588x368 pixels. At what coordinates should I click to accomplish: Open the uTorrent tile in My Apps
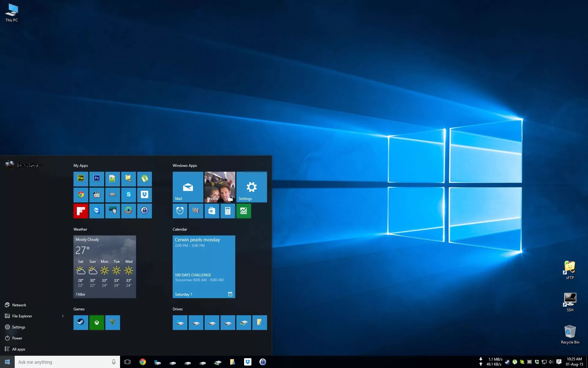click(x=144, y=179)
